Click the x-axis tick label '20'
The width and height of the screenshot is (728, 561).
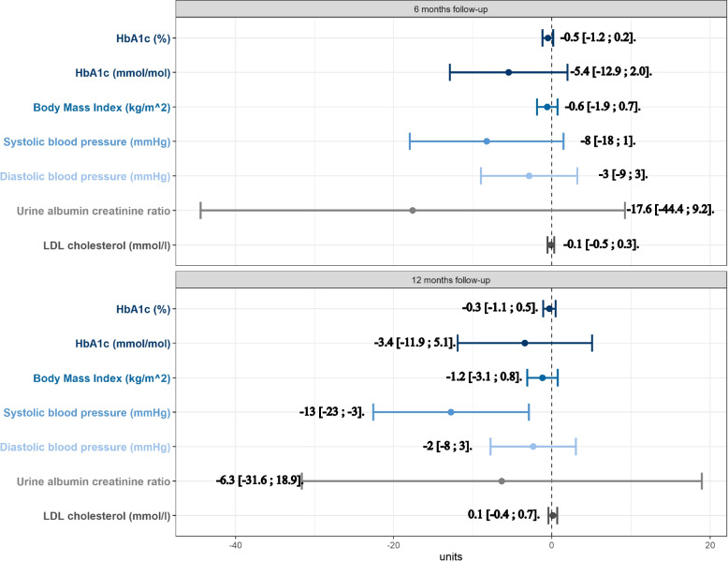click(x=710, y=545)
